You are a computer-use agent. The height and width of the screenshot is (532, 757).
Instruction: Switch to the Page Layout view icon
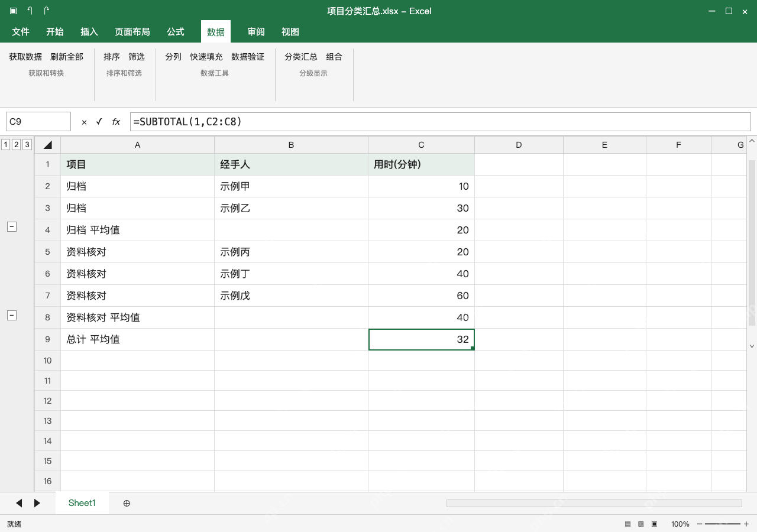coord(640,524)
